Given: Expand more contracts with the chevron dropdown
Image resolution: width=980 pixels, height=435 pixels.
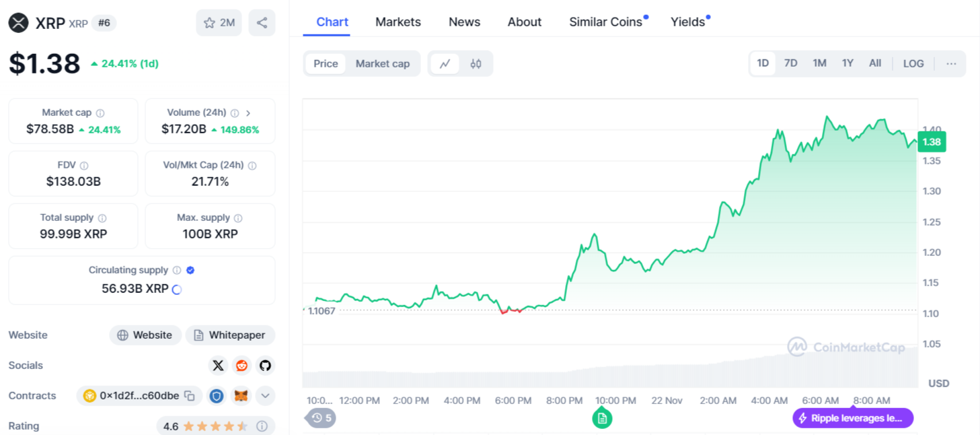Looking at the screenshot, I should [265, 396].
